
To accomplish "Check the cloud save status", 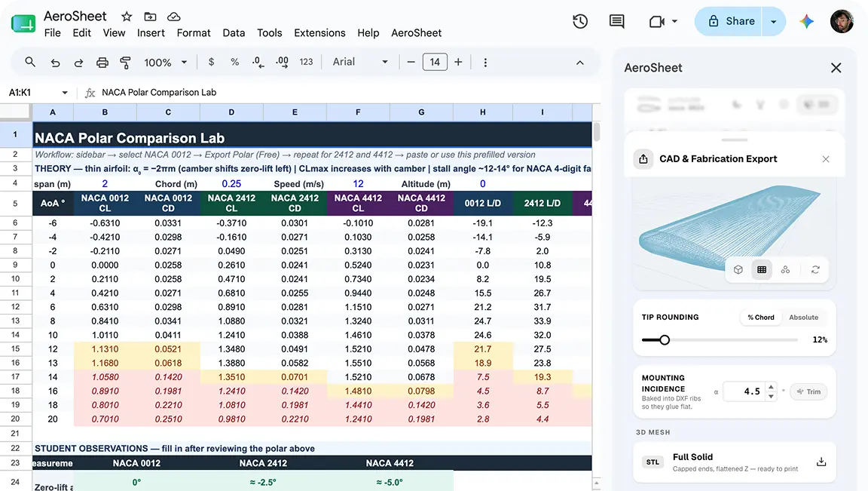I will pyautogui.click(x=174, y=17).
